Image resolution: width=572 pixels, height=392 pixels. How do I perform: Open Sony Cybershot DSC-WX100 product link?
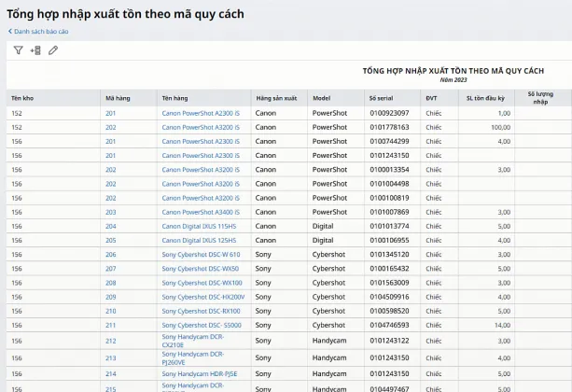(202, 283)
